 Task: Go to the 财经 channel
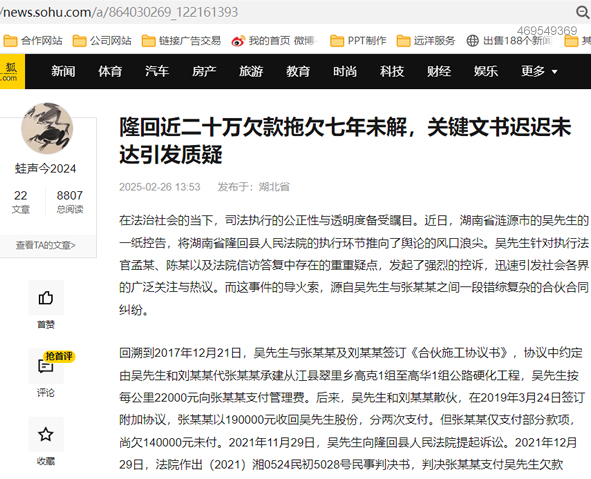point(439,71)
